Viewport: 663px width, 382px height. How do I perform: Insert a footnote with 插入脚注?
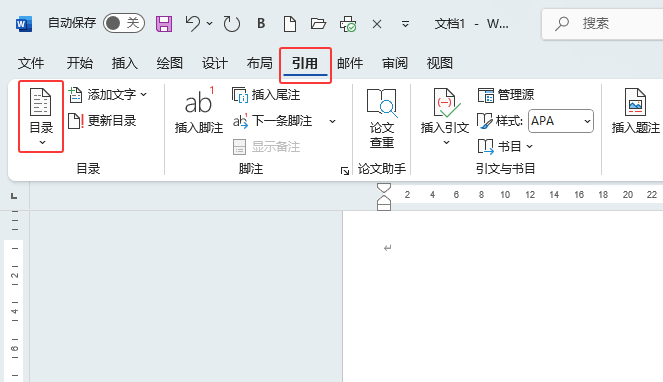tap(199, 111)
